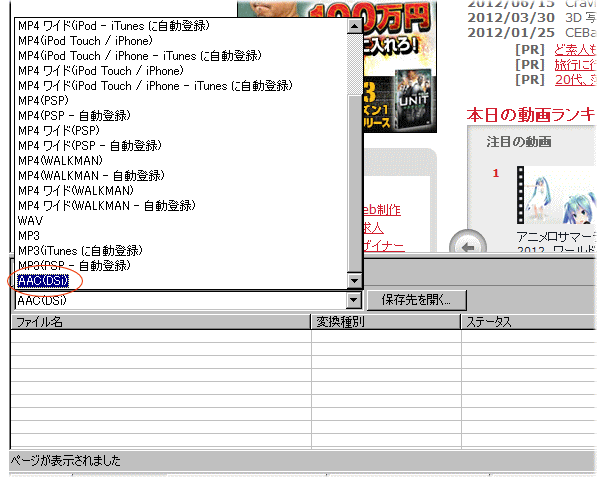Image resolution: width=597 pixels, height=477 pixels.
Task: Click format list scroll up arrow
Action: tap(354, 26)
